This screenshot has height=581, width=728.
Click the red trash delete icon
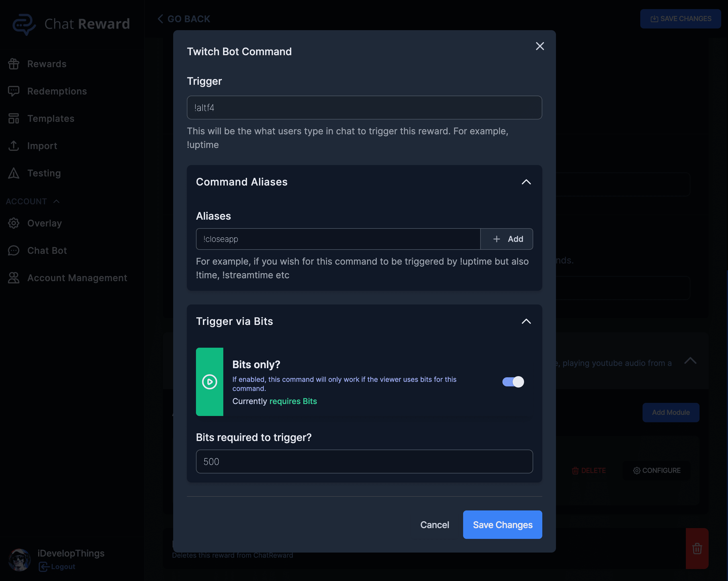tap(697, 548)
